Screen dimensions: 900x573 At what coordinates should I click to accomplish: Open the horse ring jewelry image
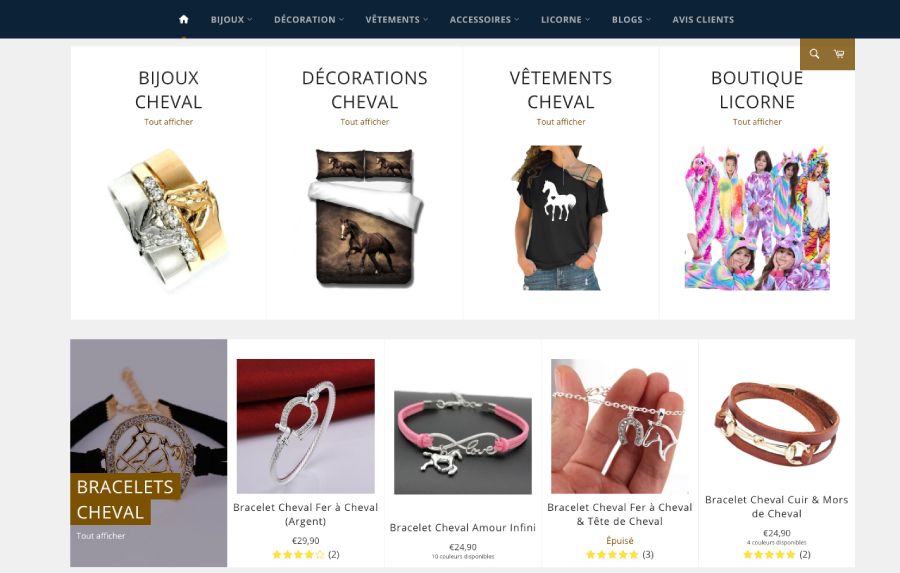pyautogui.click(x=169, y=217)
